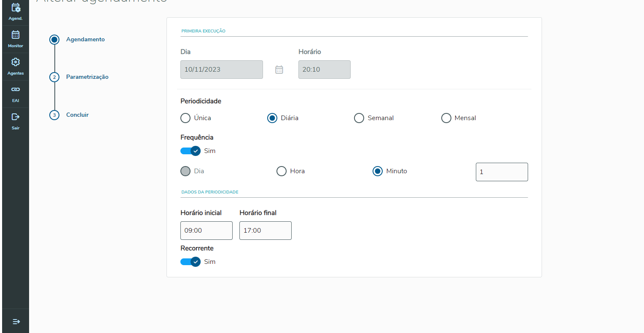The height and width of the screenshot is (333, 644).
Task: Open the Agentes panel
Action: (16, 66)
